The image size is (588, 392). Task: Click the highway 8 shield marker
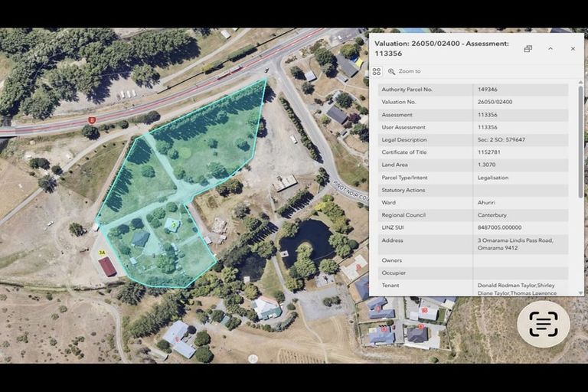click(92, 120)
